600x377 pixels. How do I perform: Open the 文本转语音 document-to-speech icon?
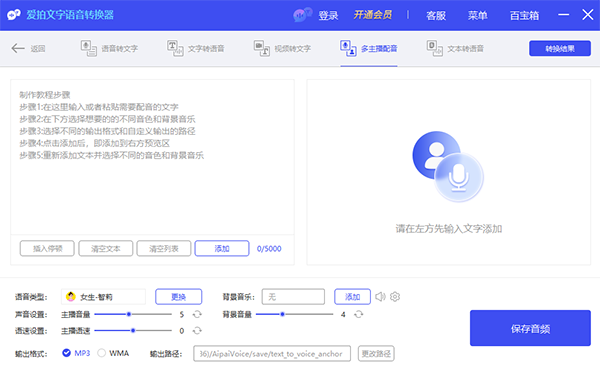click(435, 49)
